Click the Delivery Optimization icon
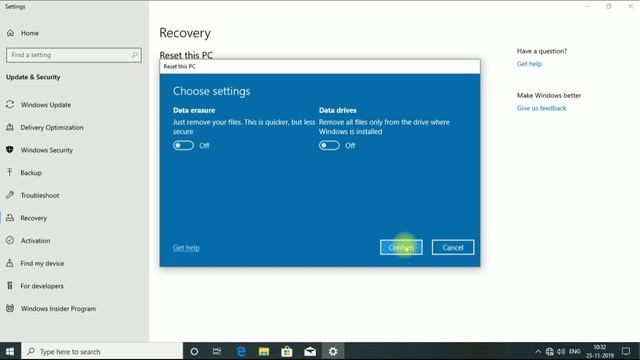This screenshot has width=640, height=360. pyautogui.click(x=10, y=127)
